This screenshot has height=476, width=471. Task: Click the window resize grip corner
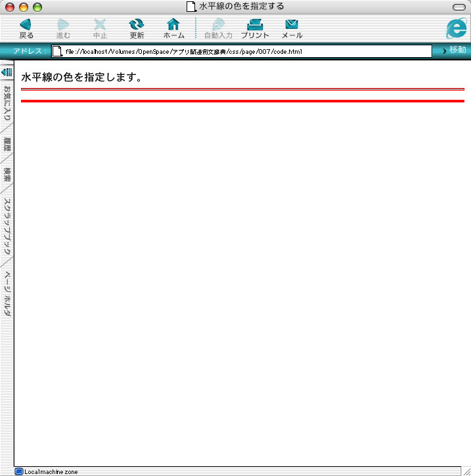coord(466,471)
